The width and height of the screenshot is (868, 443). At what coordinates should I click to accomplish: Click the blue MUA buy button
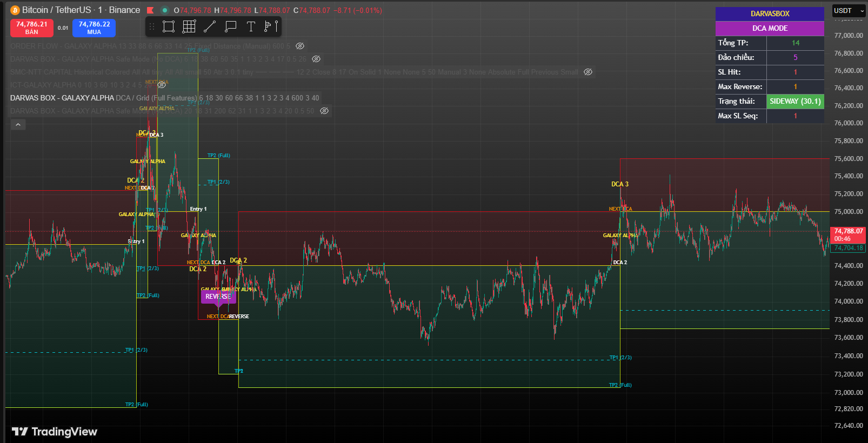pos(94,28)
